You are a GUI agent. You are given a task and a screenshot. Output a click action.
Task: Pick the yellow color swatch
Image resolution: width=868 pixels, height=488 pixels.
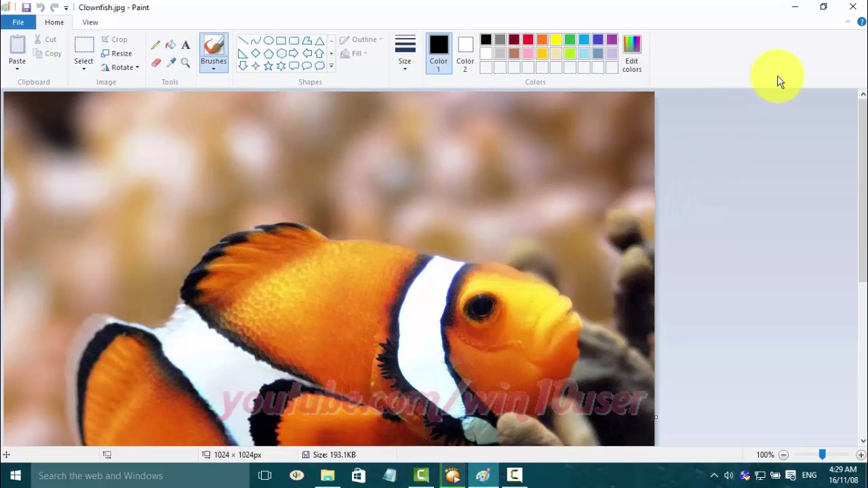(x=556, y=40)
